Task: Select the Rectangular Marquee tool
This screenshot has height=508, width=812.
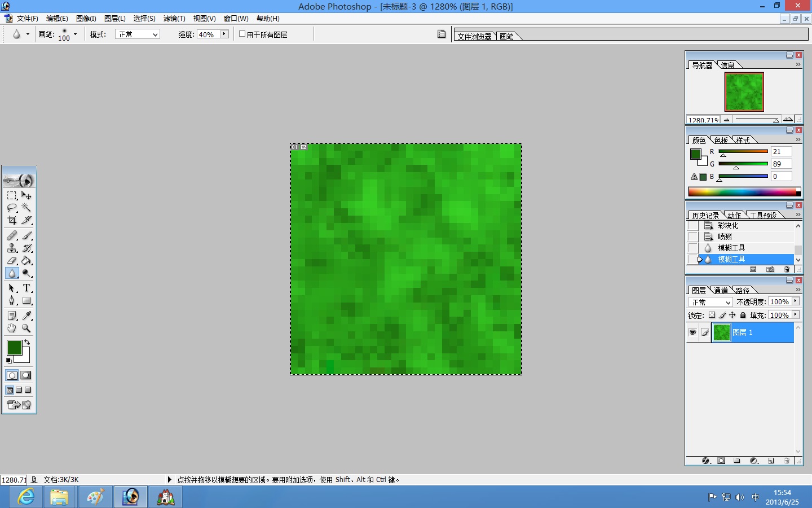Action: pos(12,195)
